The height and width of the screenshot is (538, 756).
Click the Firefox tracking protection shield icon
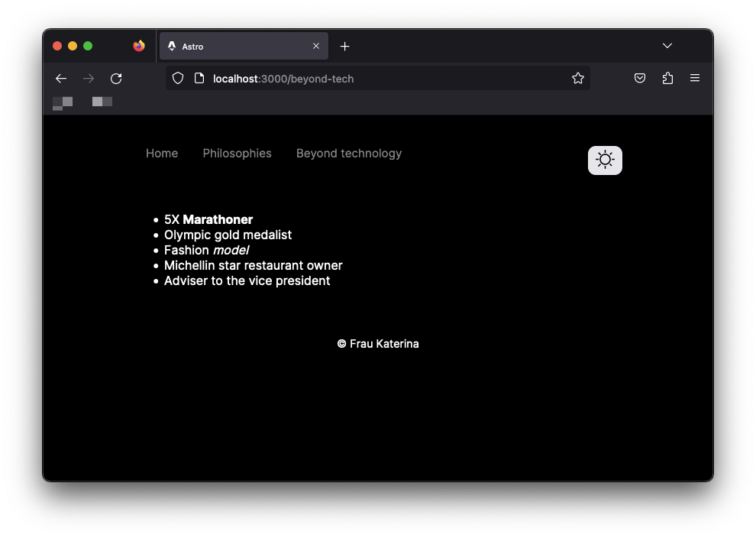178,78
